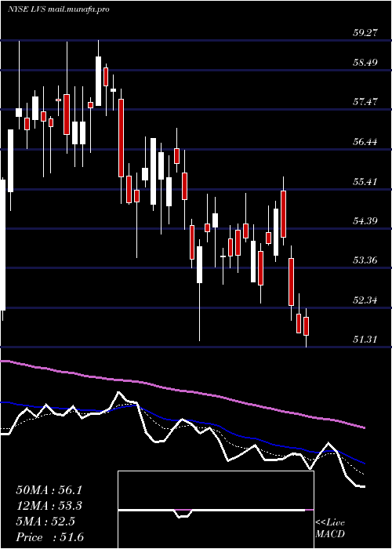The height and width of the screenshot is (549, 392).
Task: Click the last red candlestick near 51.31
Action: coord(307,326)
